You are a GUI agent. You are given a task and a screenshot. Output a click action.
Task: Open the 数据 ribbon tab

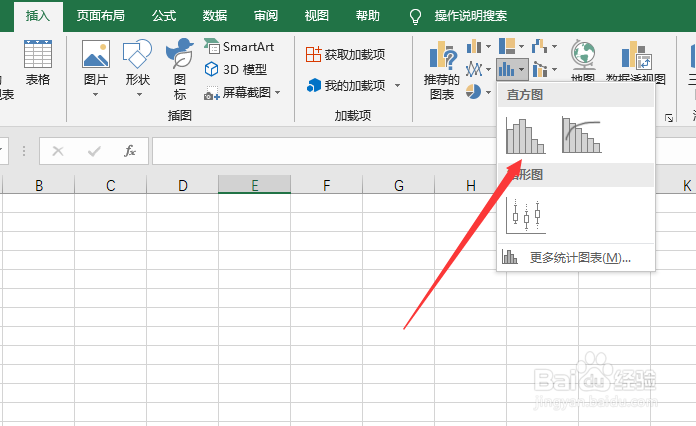[x=215, y=16]
